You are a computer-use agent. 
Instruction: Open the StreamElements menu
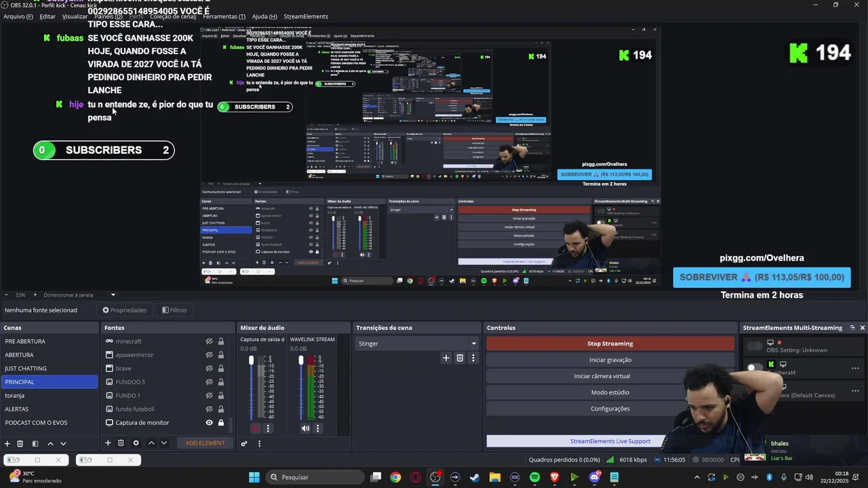[306, 16]
